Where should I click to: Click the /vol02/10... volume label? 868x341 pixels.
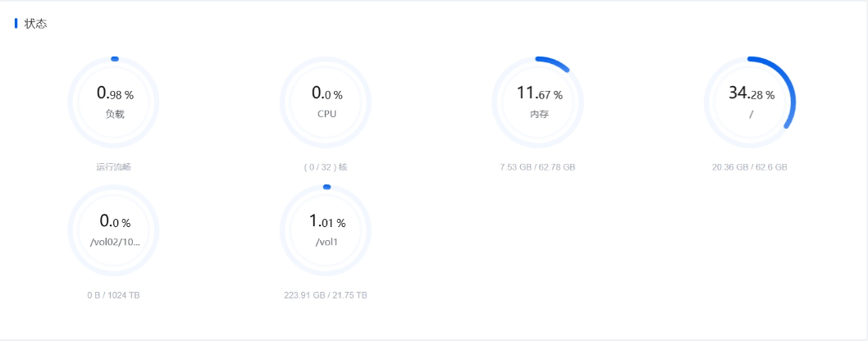[x=113, y=242]
